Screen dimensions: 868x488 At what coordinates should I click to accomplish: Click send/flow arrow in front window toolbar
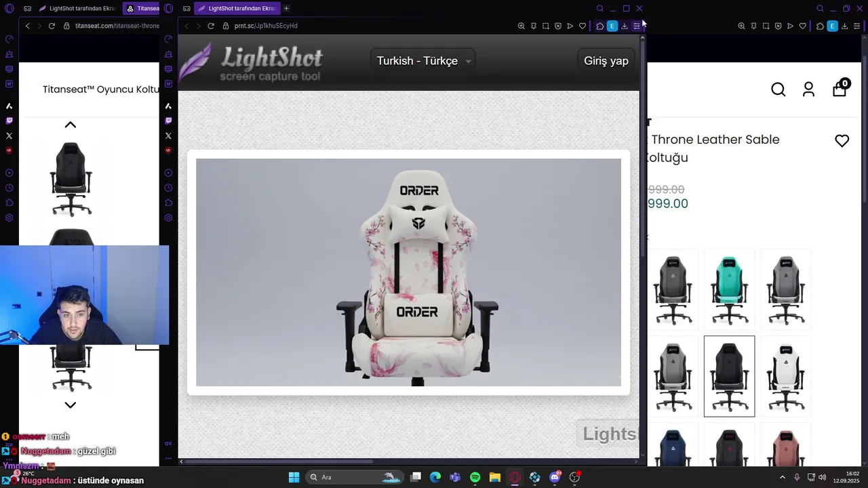[x=570, y=26]
